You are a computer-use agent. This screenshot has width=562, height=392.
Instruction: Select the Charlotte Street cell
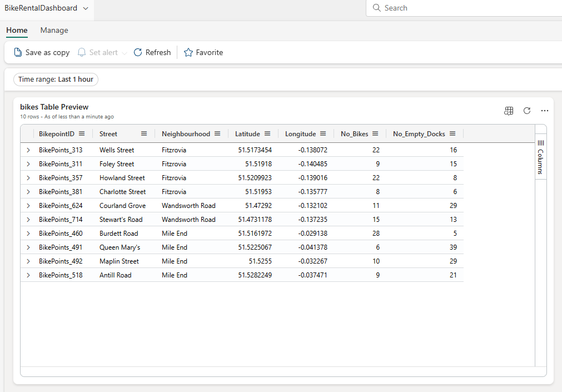click(x=123, y=192)
